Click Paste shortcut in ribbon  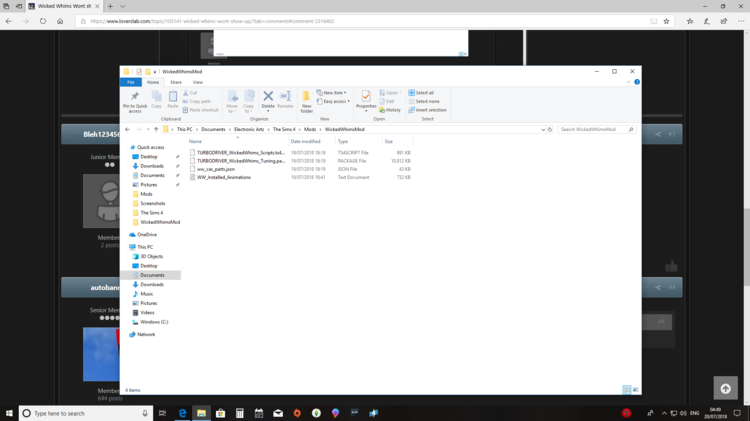pos(200,110)
